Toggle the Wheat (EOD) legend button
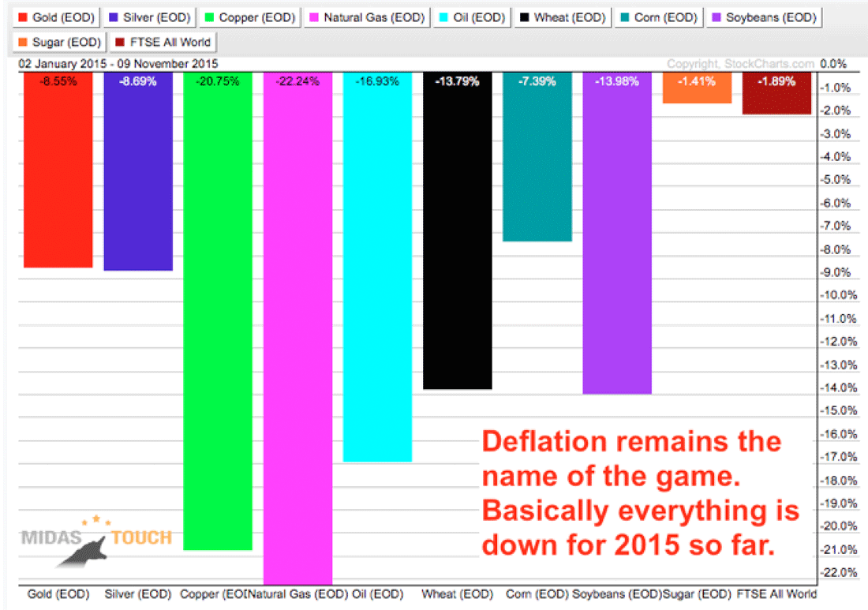Viewport: 868px width, 610px height. pyautogui.click(x=562, y=17)
